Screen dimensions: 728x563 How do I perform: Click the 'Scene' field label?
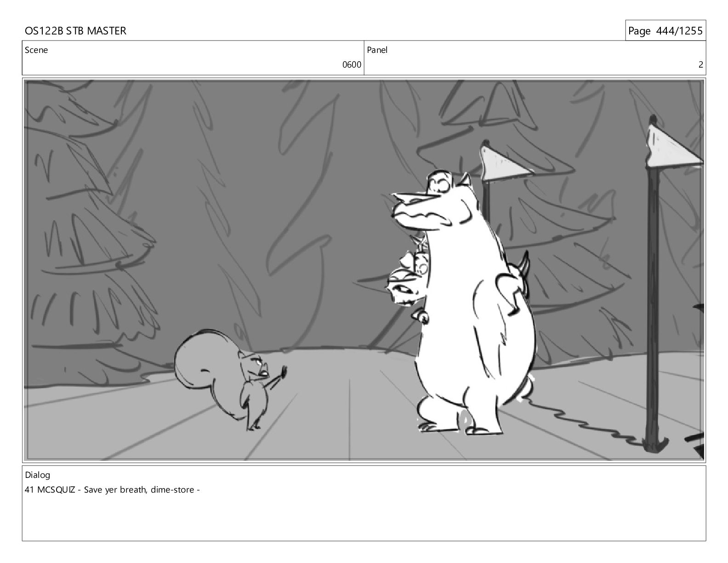point(36,50)
